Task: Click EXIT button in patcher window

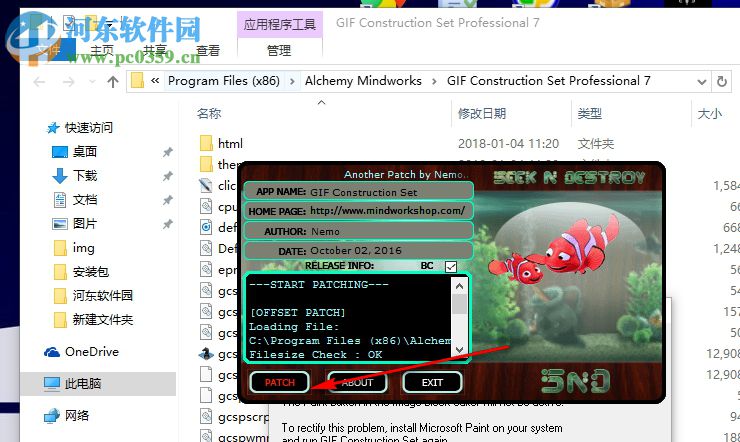Action: [432, 382]
